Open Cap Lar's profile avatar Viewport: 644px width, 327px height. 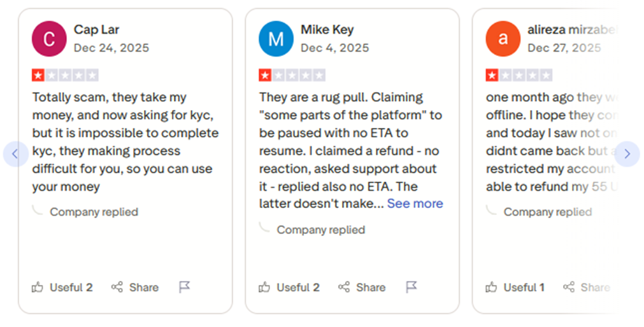49,38
